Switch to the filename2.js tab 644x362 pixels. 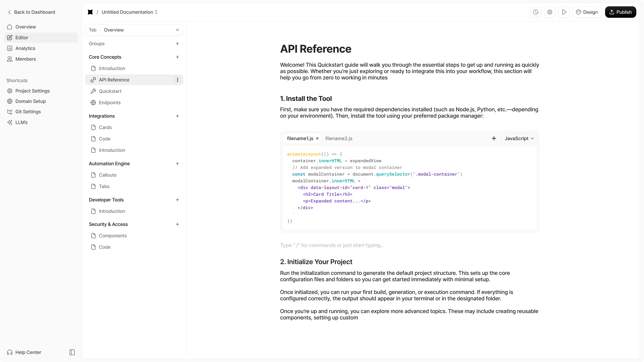point(339,138)
